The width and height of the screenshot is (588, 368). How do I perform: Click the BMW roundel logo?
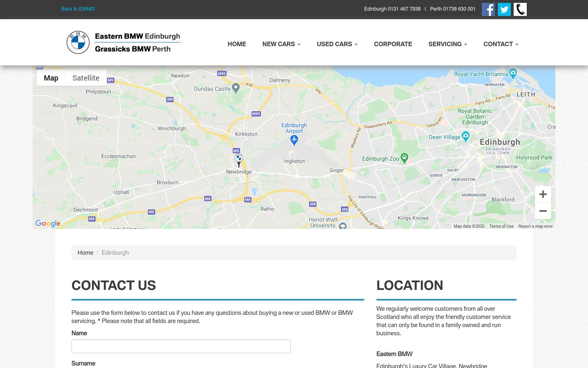tap(78, 42)
